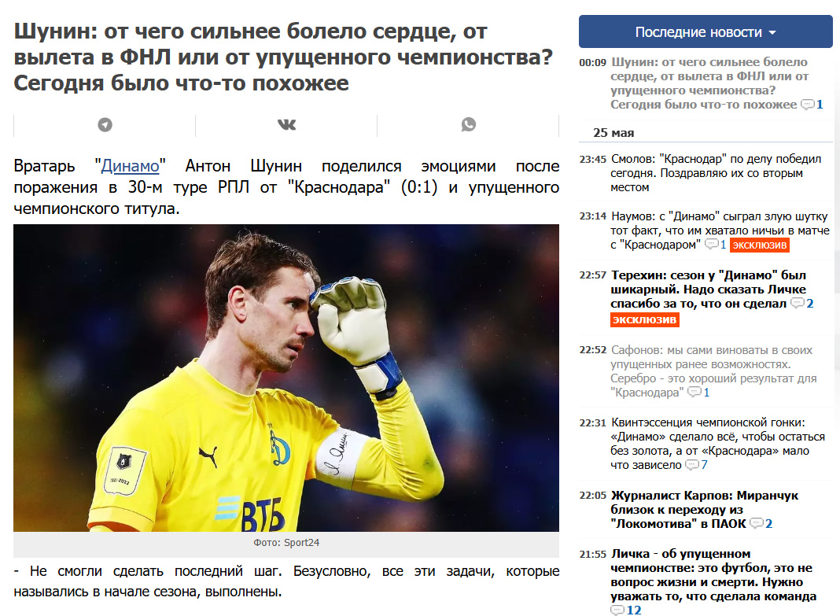Open 12 comments on Личка news item

[626, 610]
